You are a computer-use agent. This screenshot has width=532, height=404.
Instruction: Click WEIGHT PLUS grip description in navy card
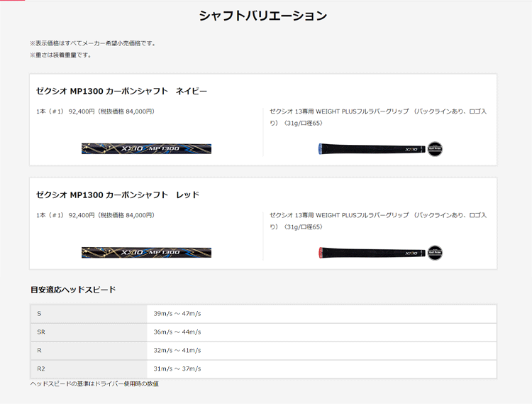click(x=378, y=117)
